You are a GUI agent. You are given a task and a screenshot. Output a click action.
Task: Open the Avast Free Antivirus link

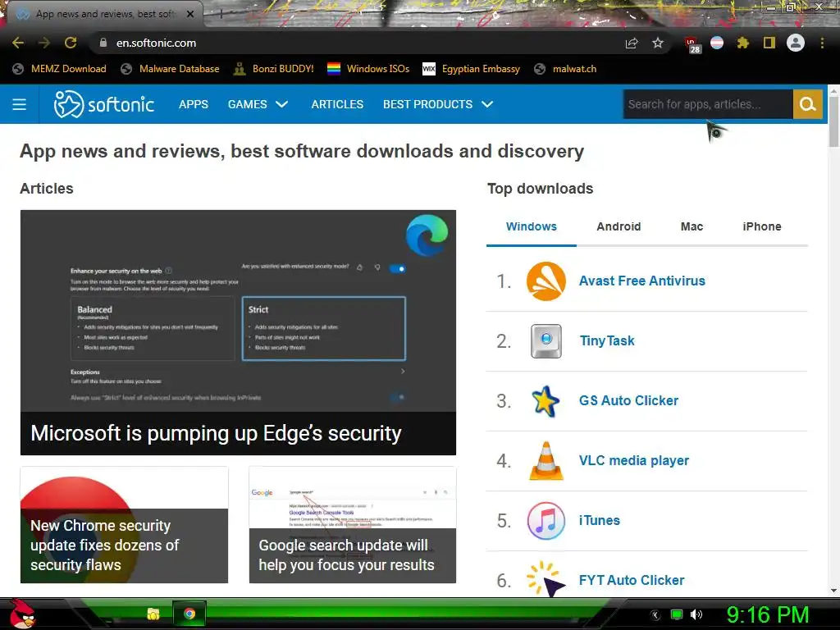pyautogui.click(x=641, y=281)
